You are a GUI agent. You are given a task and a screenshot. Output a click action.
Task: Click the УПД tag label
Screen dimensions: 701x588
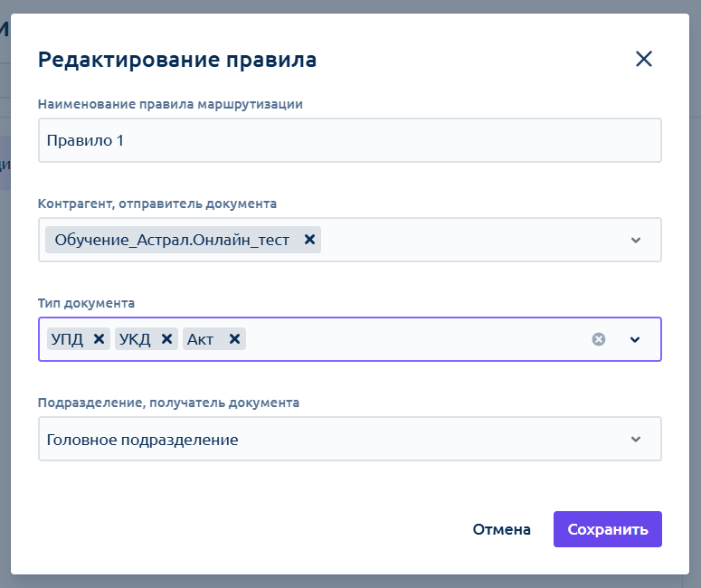[x=67, y=339]
